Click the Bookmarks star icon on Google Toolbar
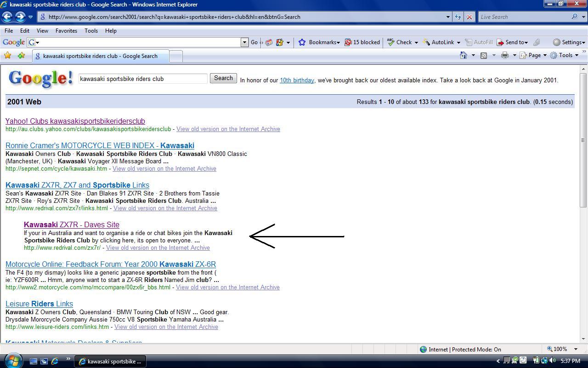The image size is (588, 368). (x=302, y=42)
